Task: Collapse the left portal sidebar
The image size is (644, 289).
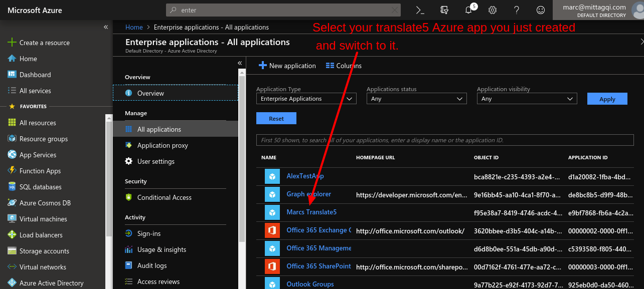Action: 106,27
